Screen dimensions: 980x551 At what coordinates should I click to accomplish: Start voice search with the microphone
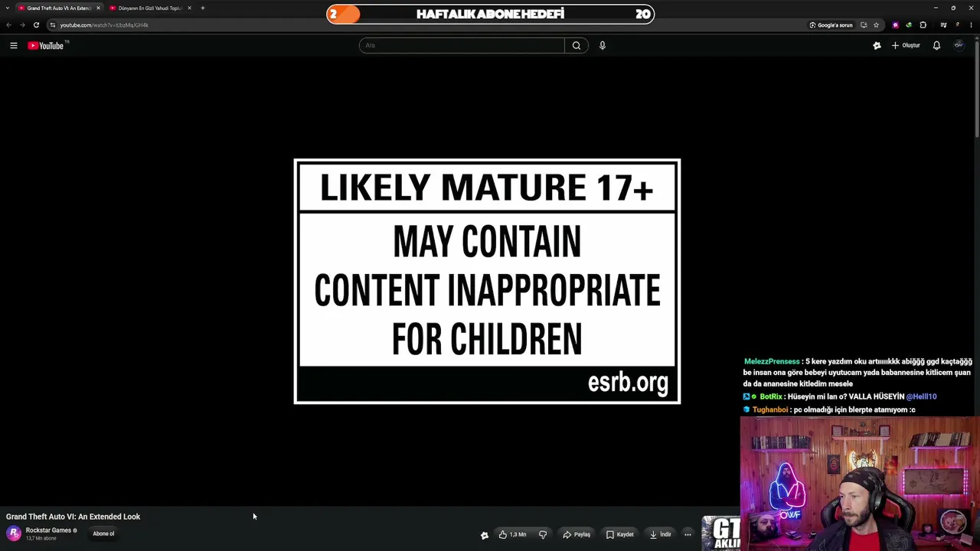603,45
